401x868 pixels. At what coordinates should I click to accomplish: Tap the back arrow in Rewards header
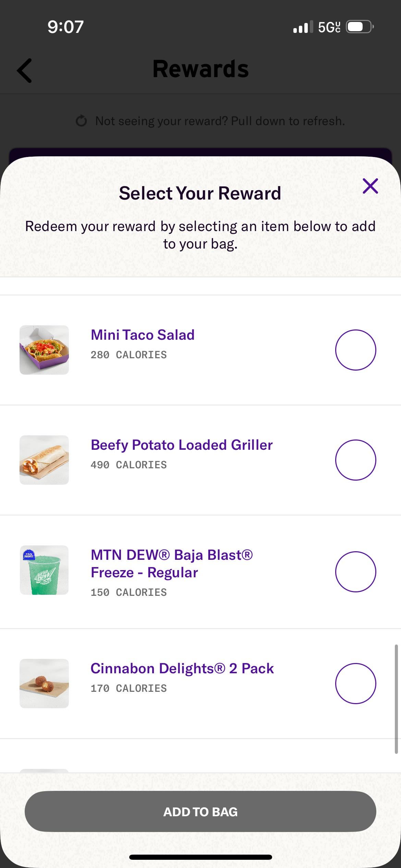(x=25, y=71)
